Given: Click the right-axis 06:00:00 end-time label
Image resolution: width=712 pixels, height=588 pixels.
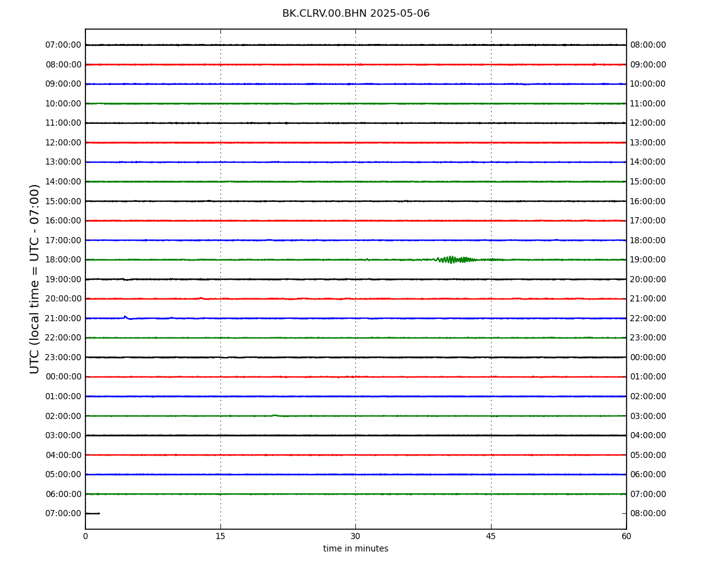Looking at the screenshot, I should (x=648, y=475).
